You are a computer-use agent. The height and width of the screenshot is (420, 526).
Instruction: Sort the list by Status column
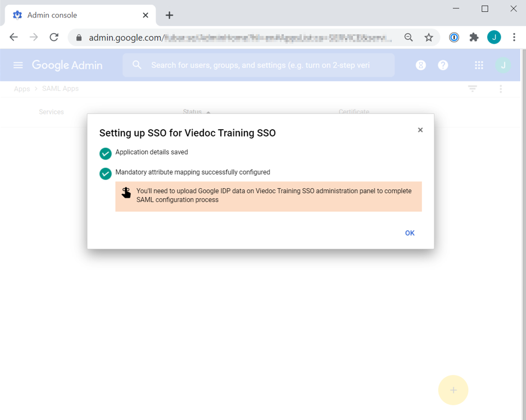click(x=192, y=112)
